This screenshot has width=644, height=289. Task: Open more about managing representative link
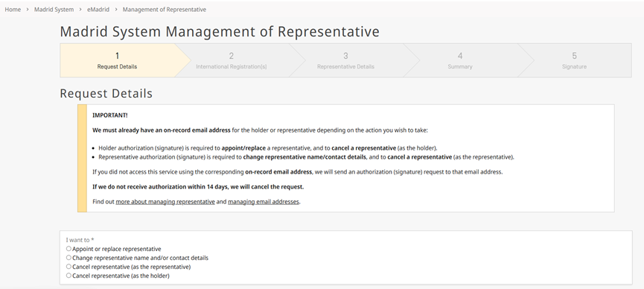tap(165, 201)
